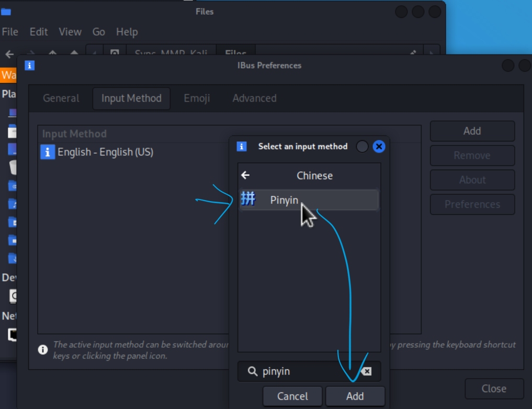Image resolution: width=532 pixels, height=409 pixels.
Task: Focus the pinyin search field
Action: [x=309, y=371]
